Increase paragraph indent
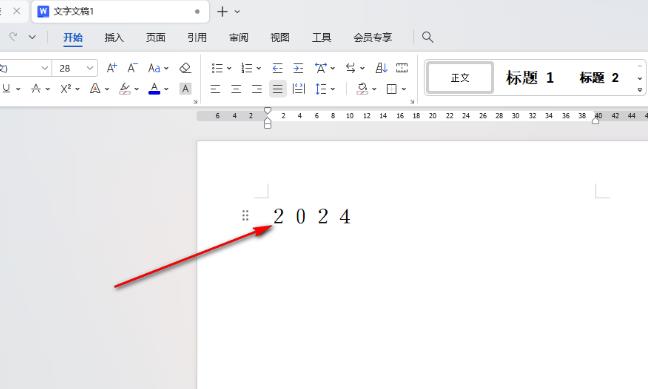Image resolution: width=648 pixels, height=389 pixels. click(298, 68)
